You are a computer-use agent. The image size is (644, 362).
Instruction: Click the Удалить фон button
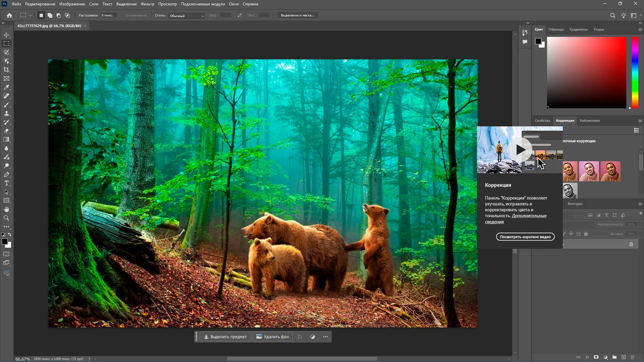[272, 337]
